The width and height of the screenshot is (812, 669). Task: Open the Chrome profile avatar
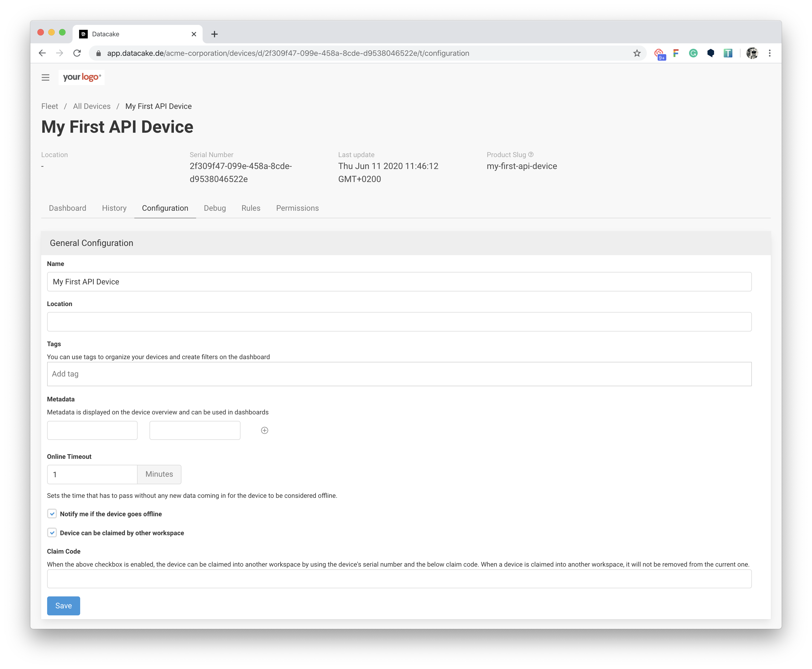(x=752, y=53)
